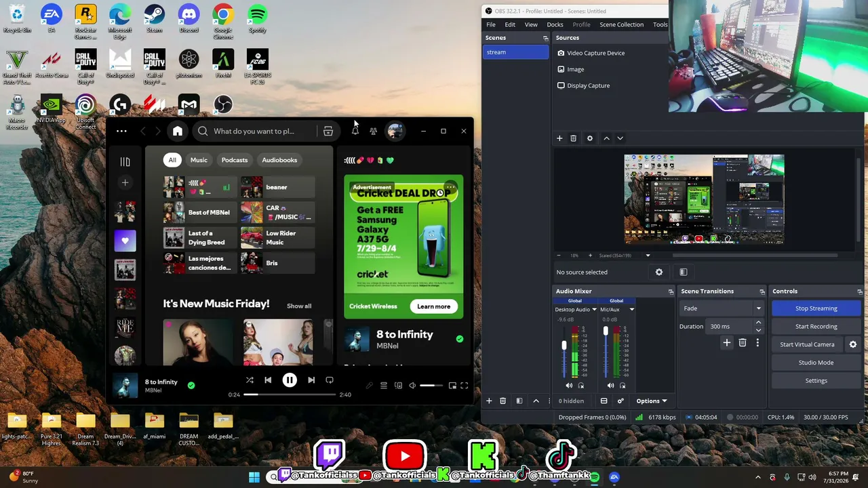Image resolution: width=868 pixels, height=488 pixels.
Task: Open Spotify Browse icon in search bar
Action: tap(328, 131)
